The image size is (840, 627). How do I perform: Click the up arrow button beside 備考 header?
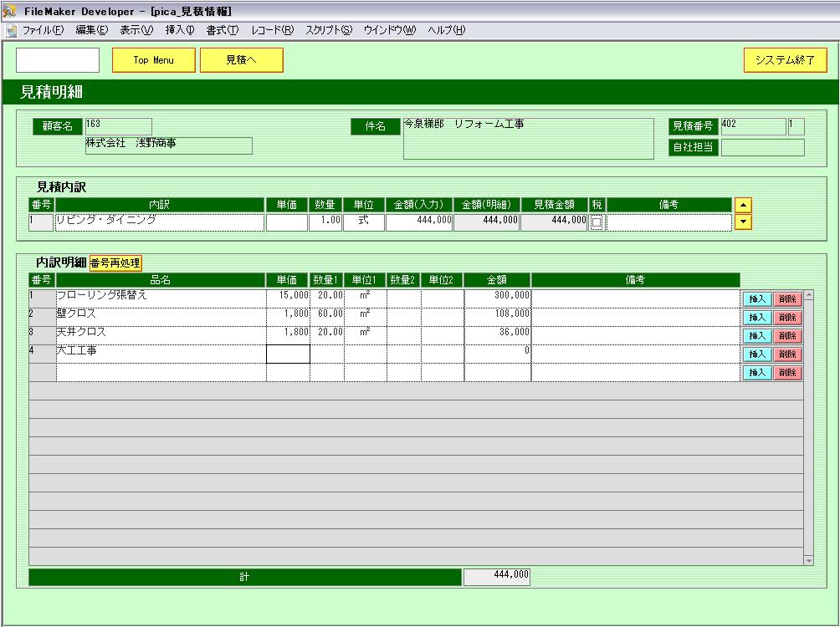pos(743,205)
